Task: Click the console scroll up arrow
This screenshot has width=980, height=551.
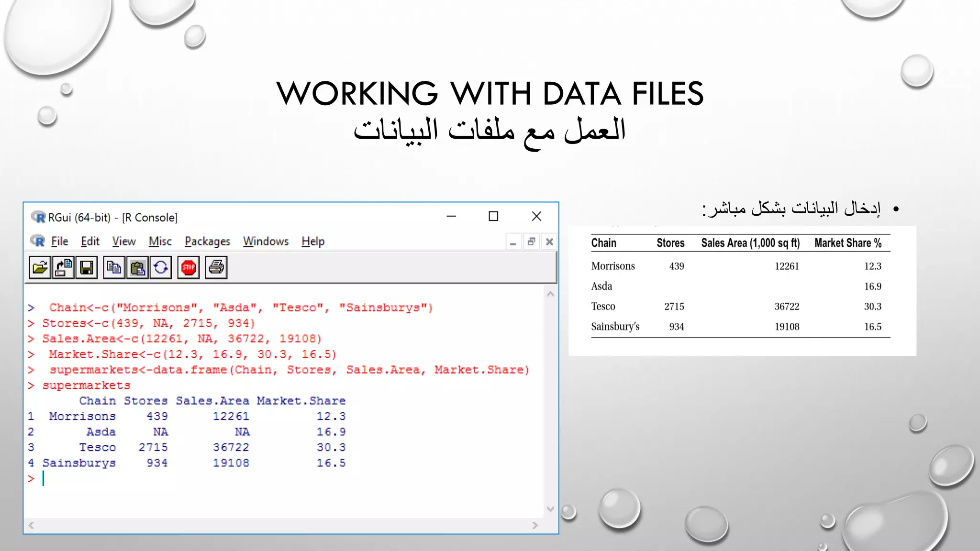Action: [x=550, y=294]
